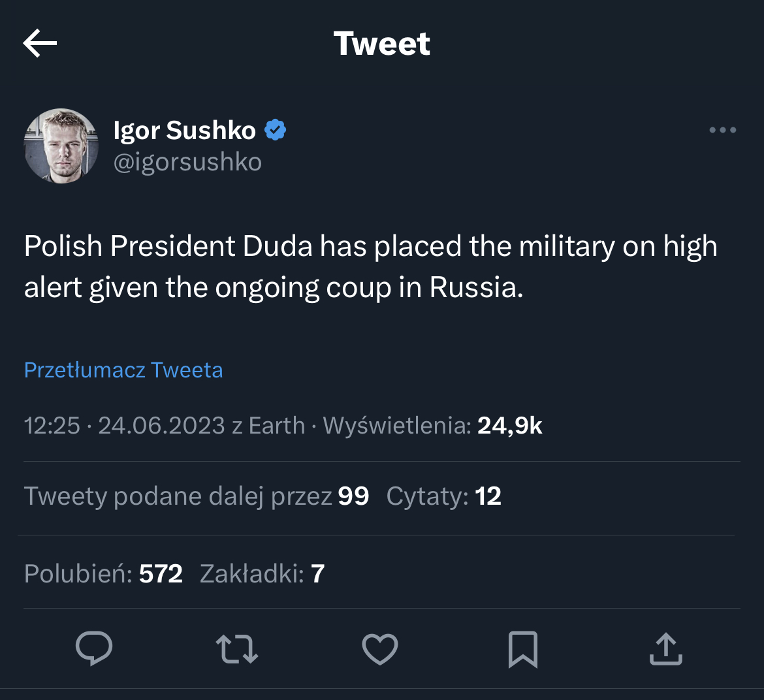Tap the retweet arrows icon
This screenshot has height=700, width=764.
236,649
